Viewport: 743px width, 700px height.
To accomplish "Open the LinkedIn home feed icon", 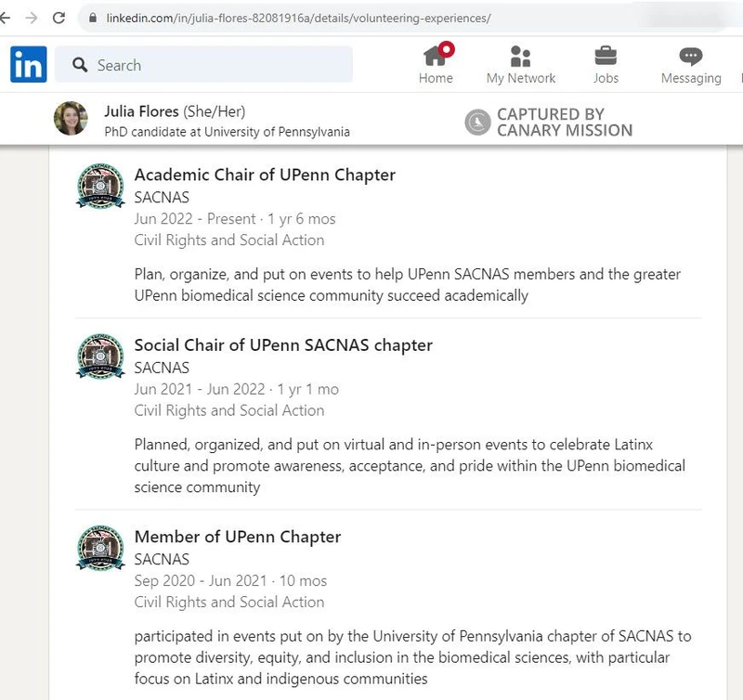I will click(436, 58).
